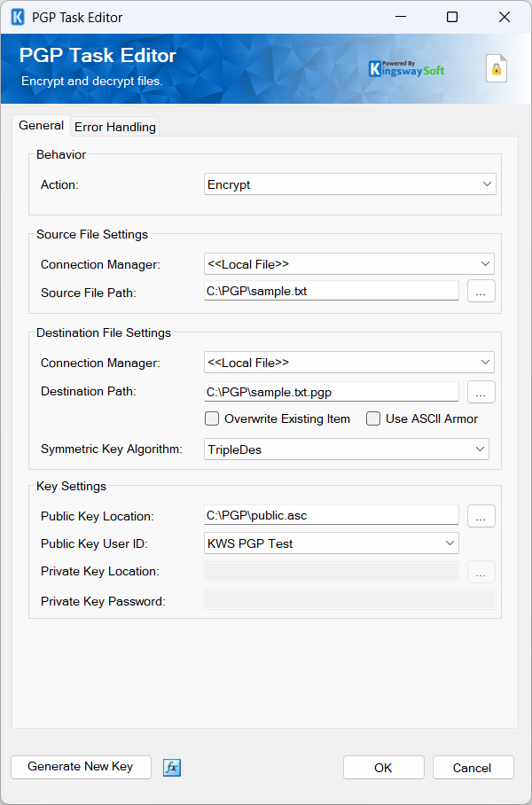Screen dimensions: 532x805
Task: Click the 'Encrypt and decrypt files.' subtitle
Action: coord(92,81)
